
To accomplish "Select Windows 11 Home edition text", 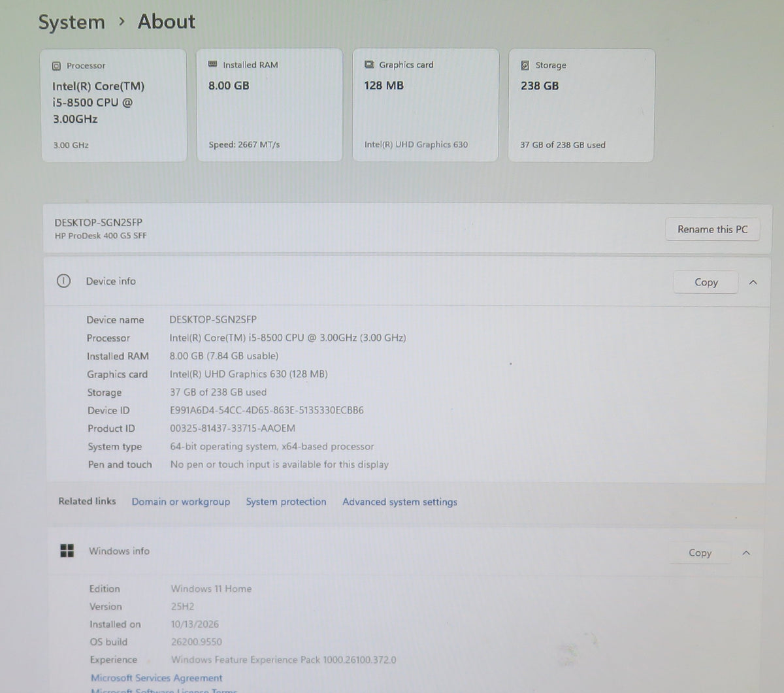I will point(211,588).
